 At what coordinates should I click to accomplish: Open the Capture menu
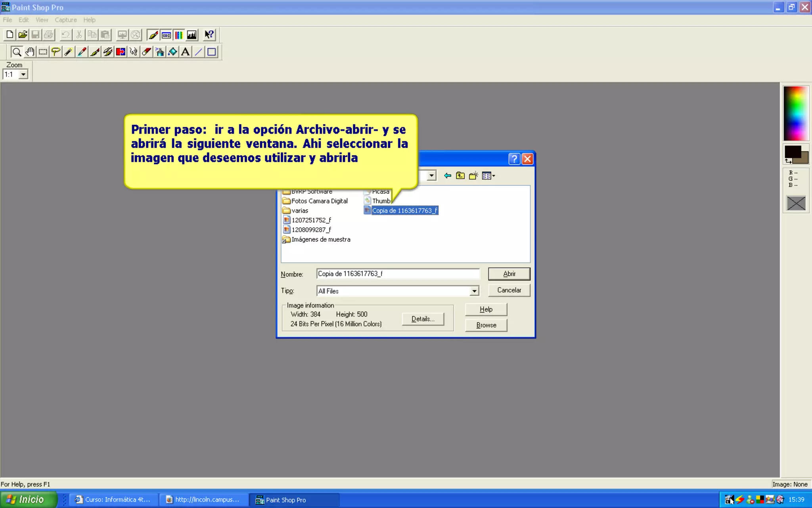coord(65,20)
